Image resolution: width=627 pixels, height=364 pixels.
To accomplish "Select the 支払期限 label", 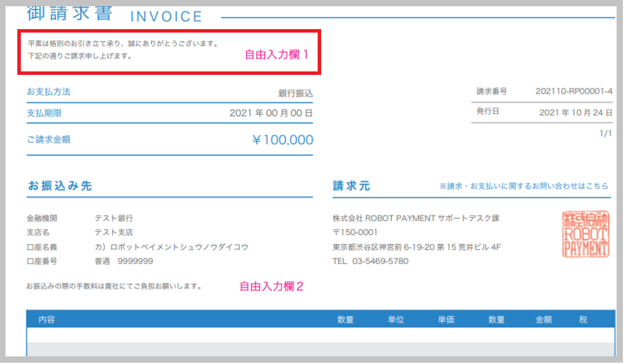I will click(44, 113).
